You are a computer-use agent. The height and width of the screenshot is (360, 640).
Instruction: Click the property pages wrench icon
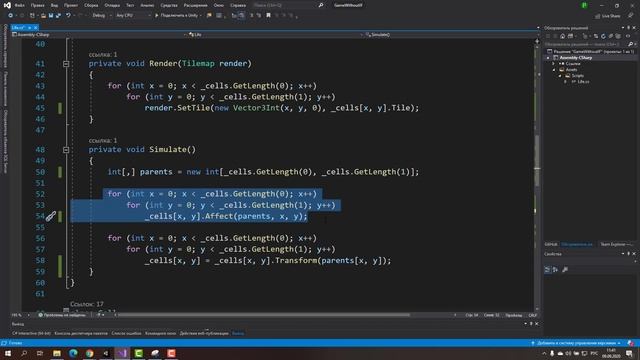coord(565,270)
